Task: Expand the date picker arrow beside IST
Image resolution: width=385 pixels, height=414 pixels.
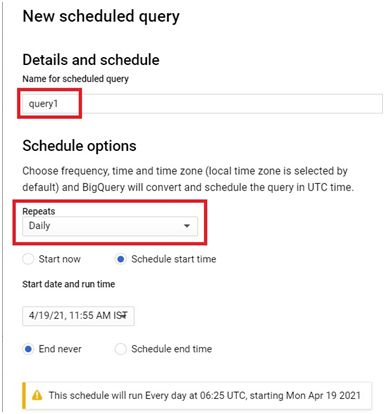Action: pos(125,315)
